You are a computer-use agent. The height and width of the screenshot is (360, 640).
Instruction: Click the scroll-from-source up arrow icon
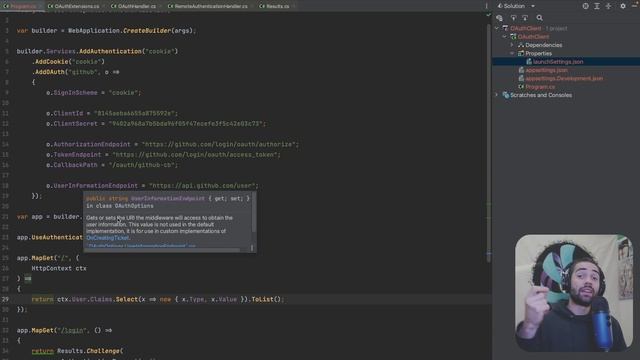pyautogui.click(x=513, y=18)
